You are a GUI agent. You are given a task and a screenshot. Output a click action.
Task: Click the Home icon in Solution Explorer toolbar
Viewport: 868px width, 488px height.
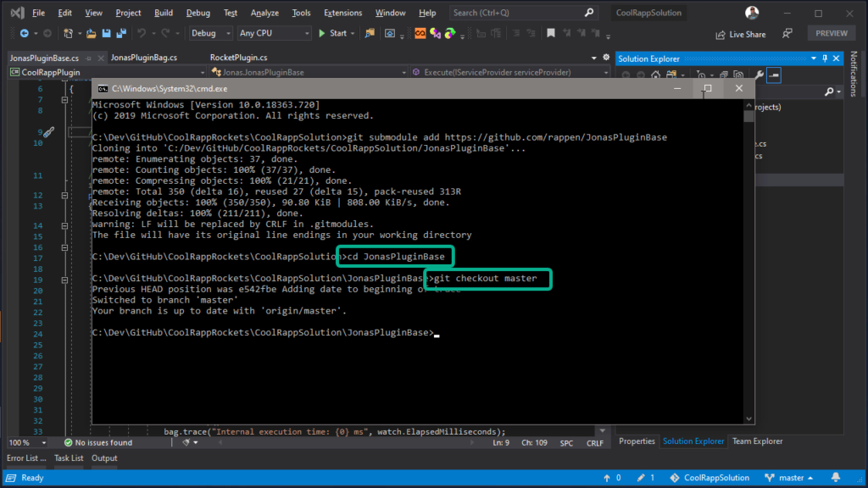tap(656, 75)
